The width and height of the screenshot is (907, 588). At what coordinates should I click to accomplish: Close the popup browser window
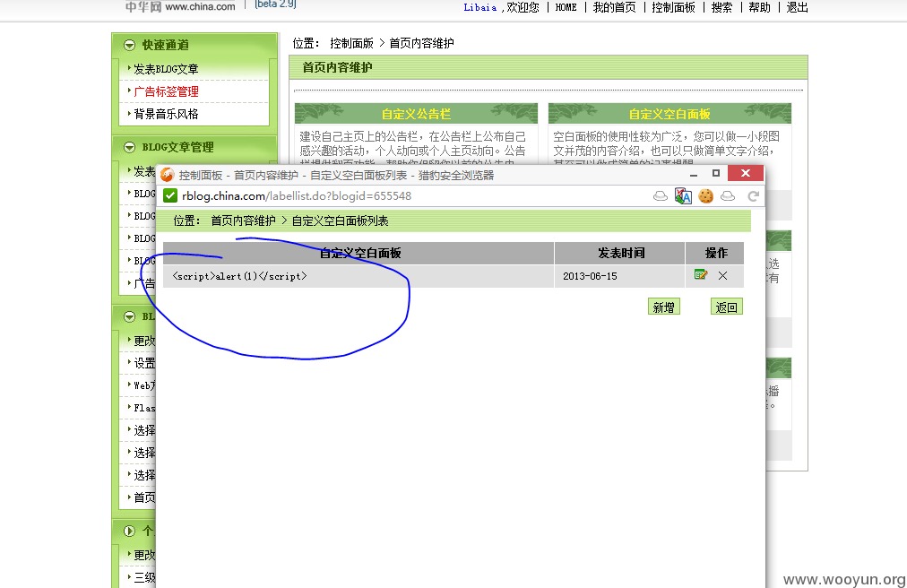[746, 173]
